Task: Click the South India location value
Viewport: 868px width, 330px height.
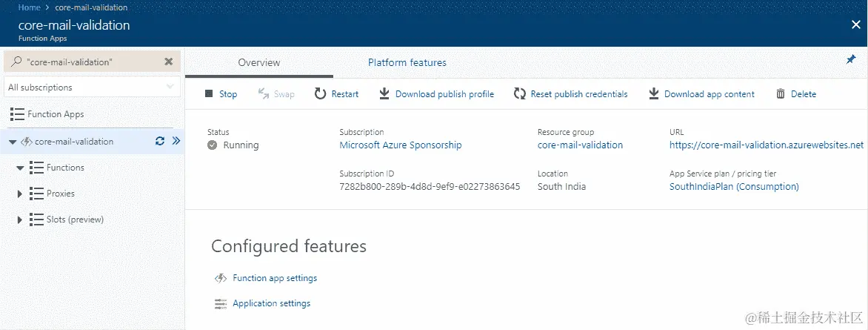Action: (561, 186)
